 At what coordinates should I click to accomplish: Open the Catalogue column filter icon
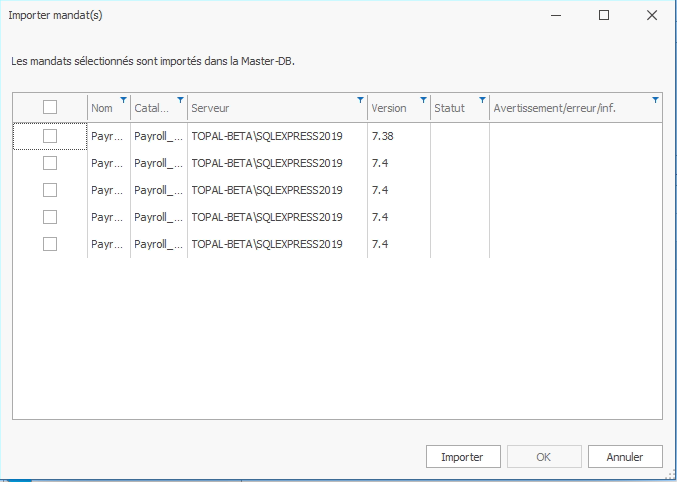[180, 100]
